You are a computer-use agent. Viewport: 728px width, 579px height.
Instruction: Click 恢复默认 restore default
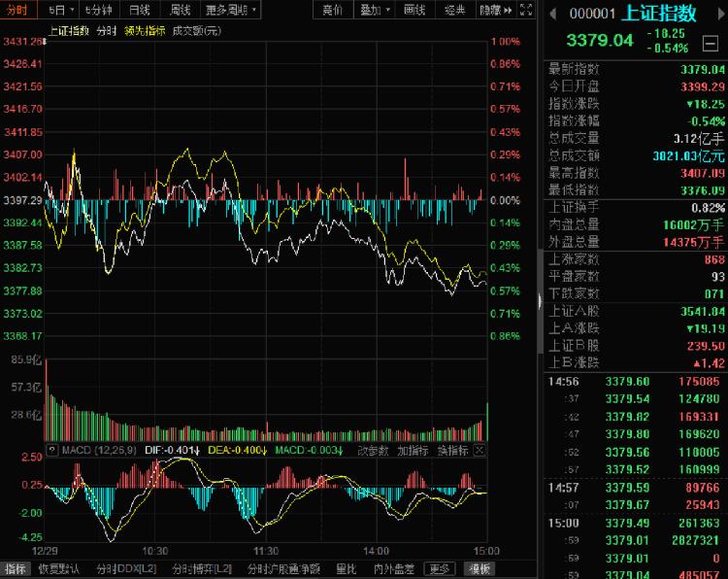coord(58,568)
